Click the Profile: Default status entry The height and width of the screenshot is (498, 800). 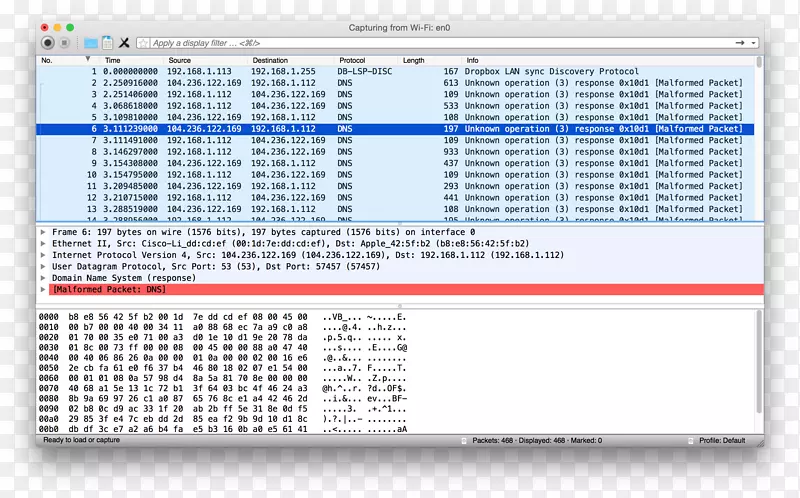(722, 440)
